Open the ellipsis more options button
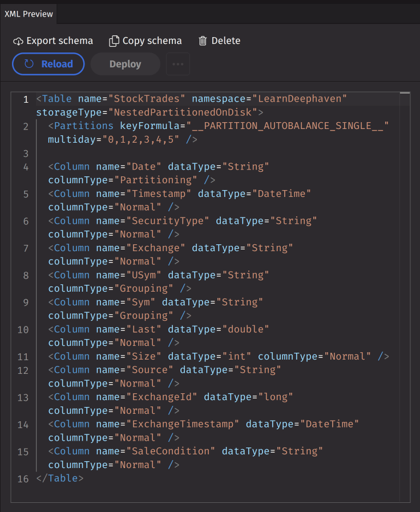 (x=177, y=64)
